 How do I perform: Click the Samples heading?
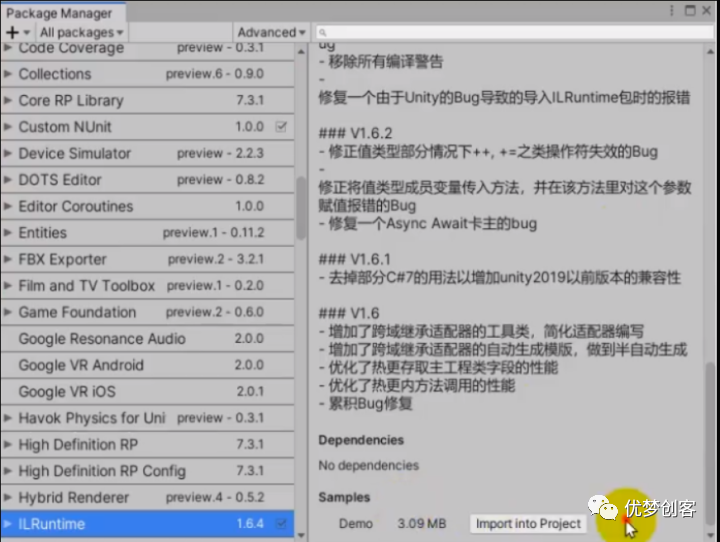[344, 497]
